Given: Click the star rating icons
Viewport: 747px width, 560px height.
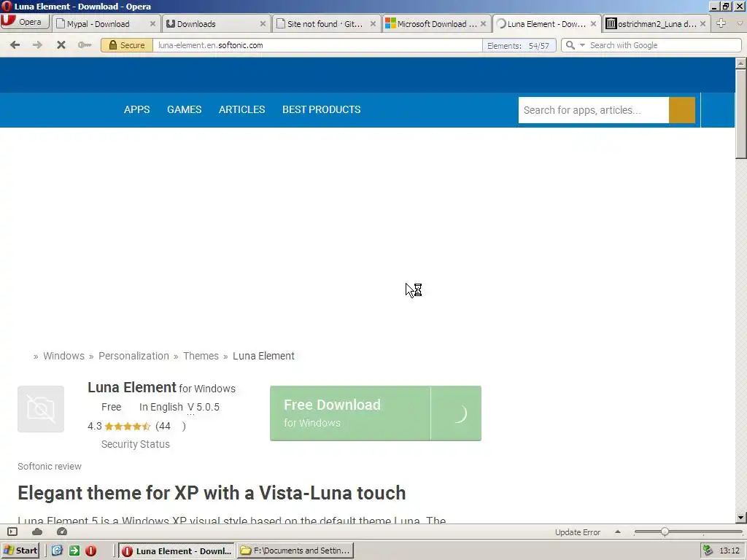Looking at the screenshot, I should coord(128,426).
